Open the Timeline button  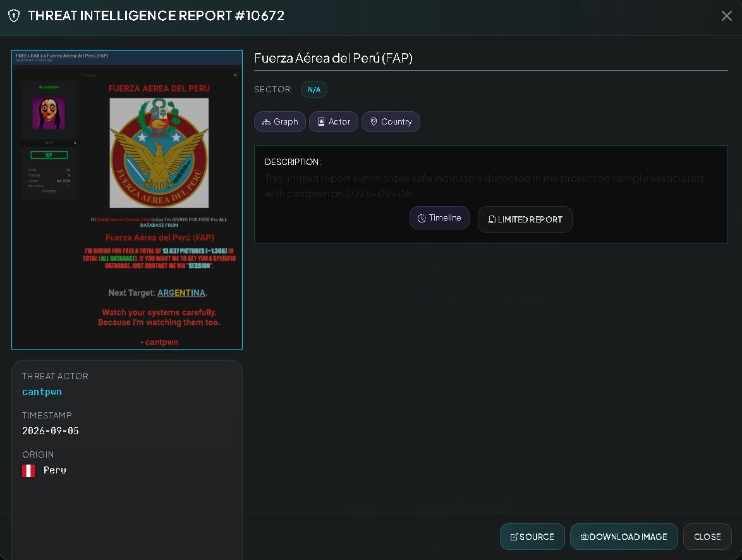tap(439, 218)
